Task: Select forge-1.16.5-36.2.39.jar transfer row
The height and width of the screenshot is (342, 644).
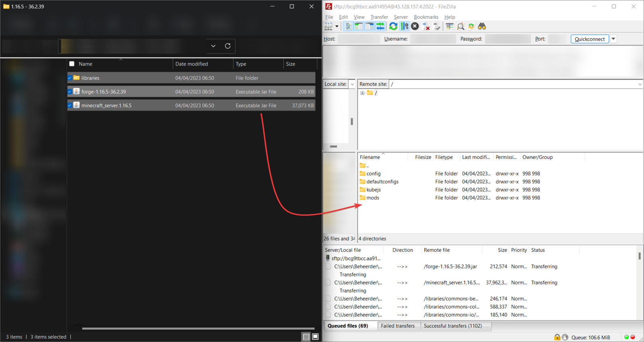Action: tap(481, 267)
